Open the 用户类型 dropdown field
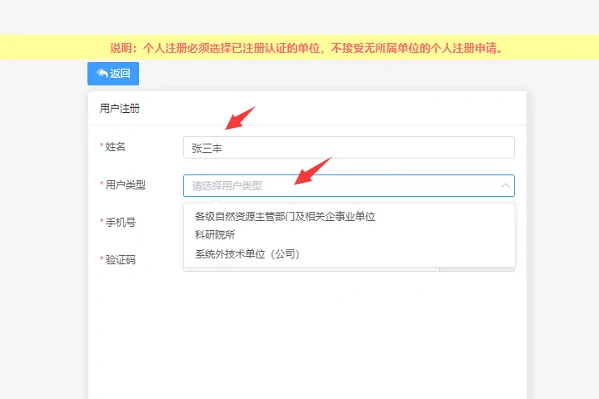This screenshot has width=599, height=399. coord(349,186)
